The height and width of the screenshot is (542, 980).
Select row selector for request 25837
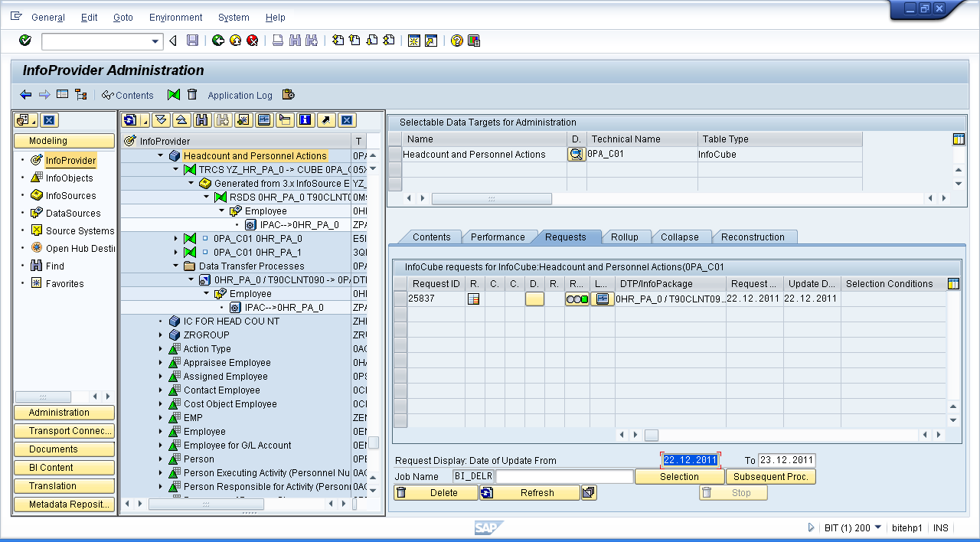(400, 299)
